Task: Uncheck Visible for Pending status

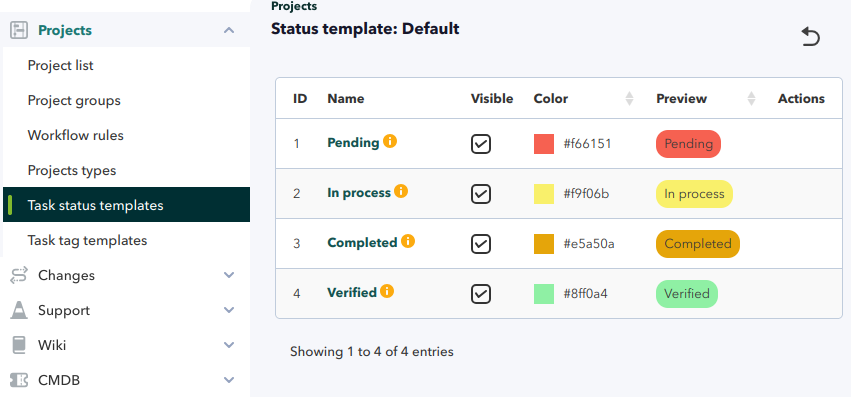Action: pos(481,144)
